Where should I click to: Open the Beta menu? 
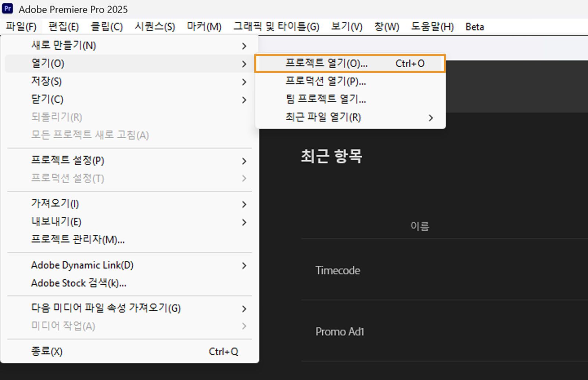[x=474, y=27]
